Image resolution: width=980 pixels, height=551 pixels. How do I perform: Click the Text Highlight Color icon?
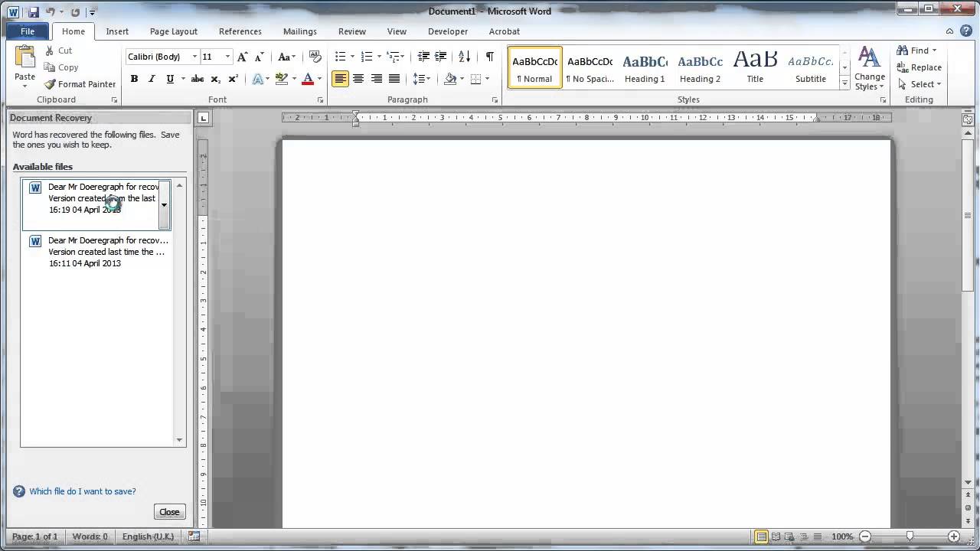[281, 79]
